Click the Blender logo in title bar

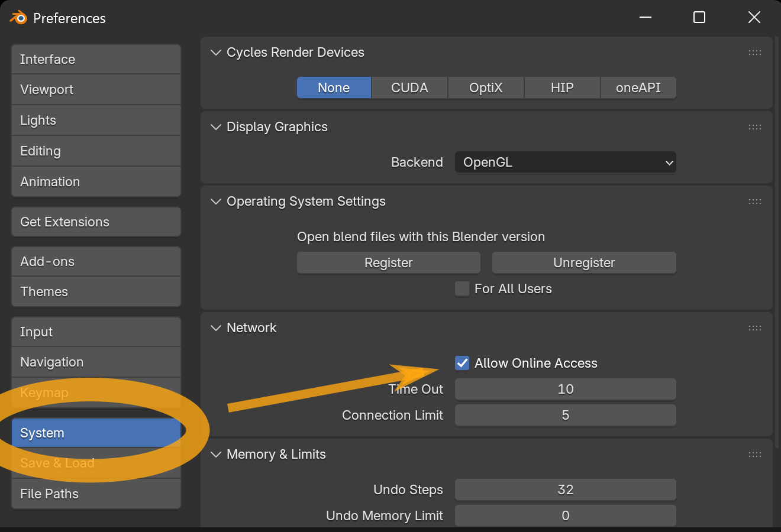tap(18, 18)
